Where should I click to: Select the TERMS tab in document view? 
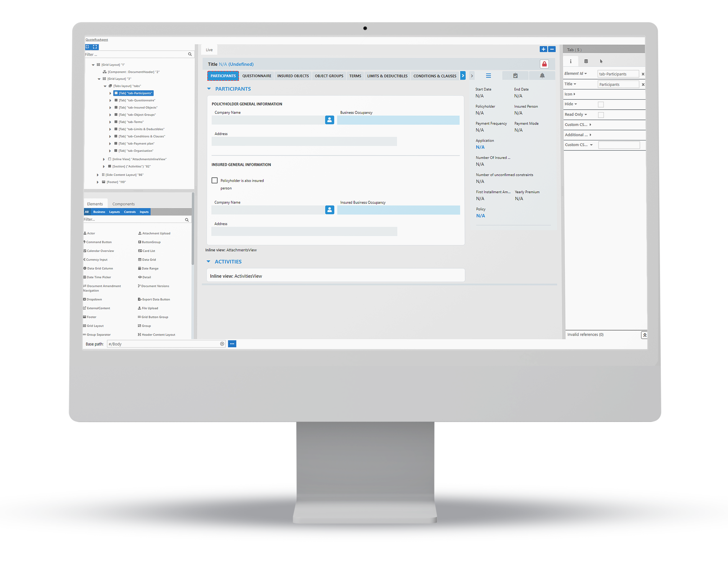click(355, 75)
